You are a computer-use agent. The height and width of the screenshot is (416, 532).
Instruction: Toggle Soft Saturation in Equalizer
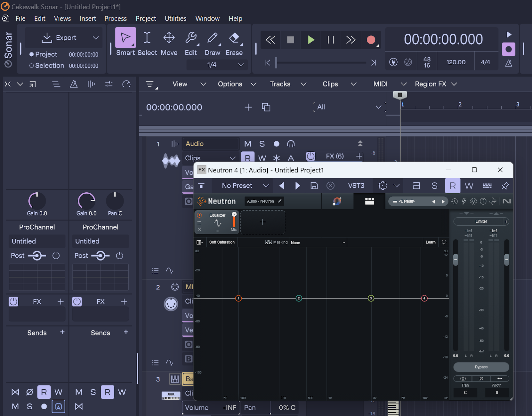[222, 242]
